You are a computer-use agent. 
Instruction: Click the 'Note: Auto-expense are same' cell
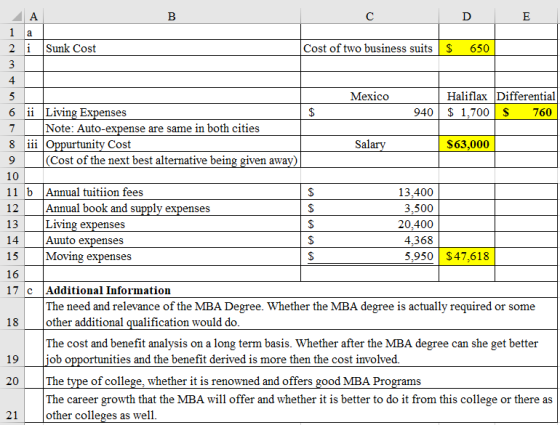pyautogui.click(x=172, y=128)
